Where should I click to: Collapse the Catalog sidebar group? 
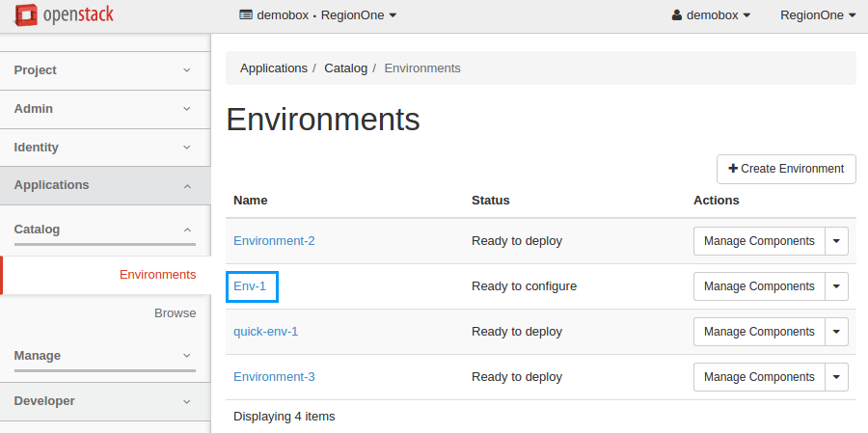point(104,230)
